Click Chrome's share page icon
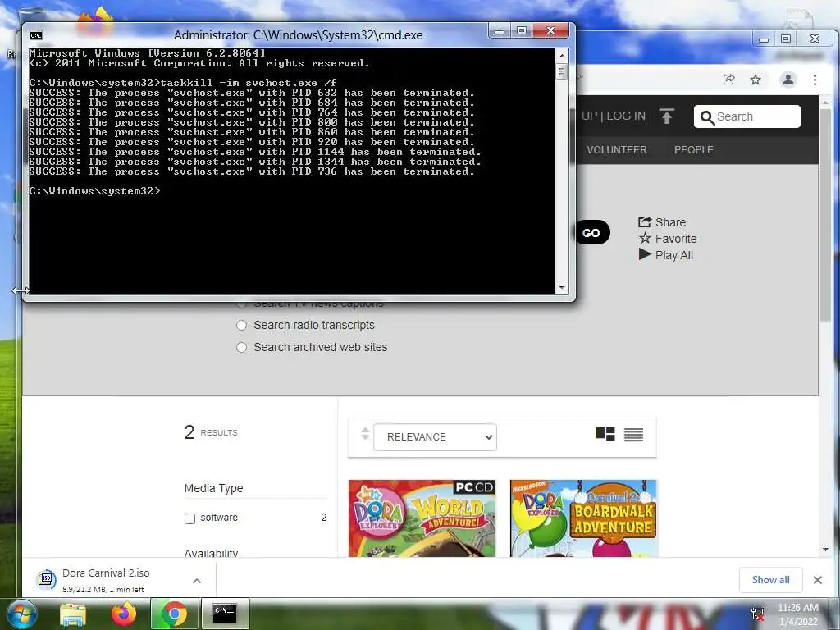 point(728,80)
